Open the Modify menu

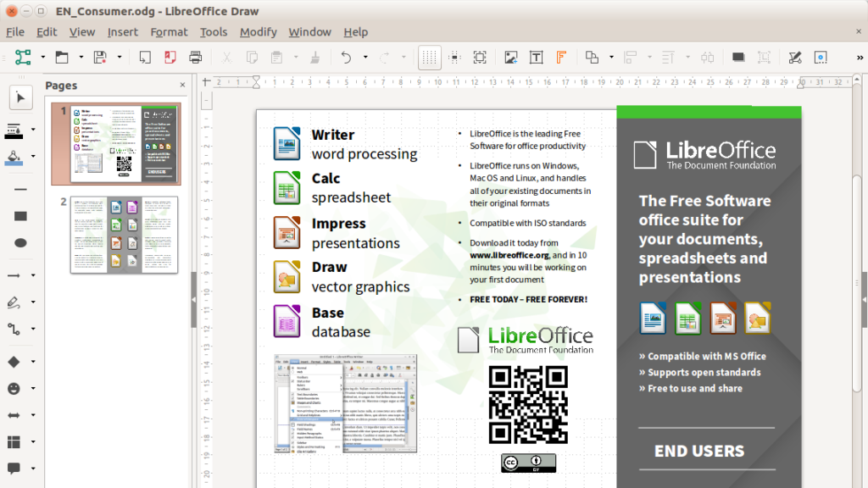[x=258, y=32]
